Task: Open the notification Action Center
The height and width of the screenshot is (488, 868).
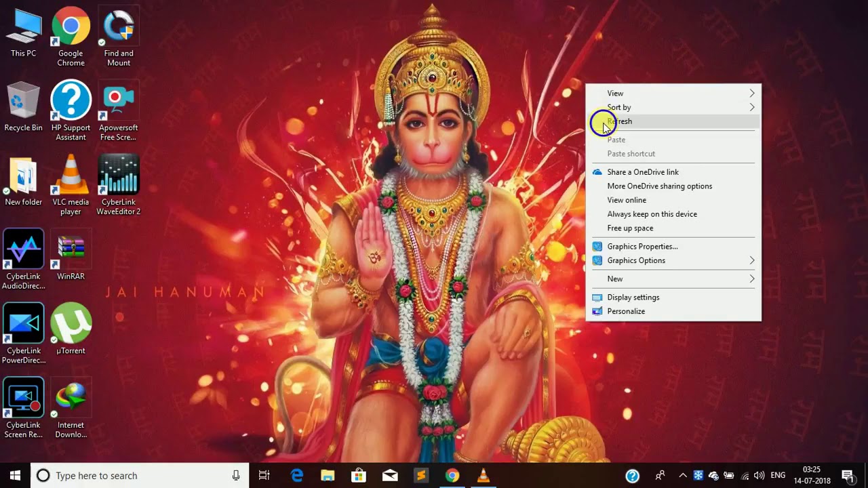Action: (x=848, y=476)
